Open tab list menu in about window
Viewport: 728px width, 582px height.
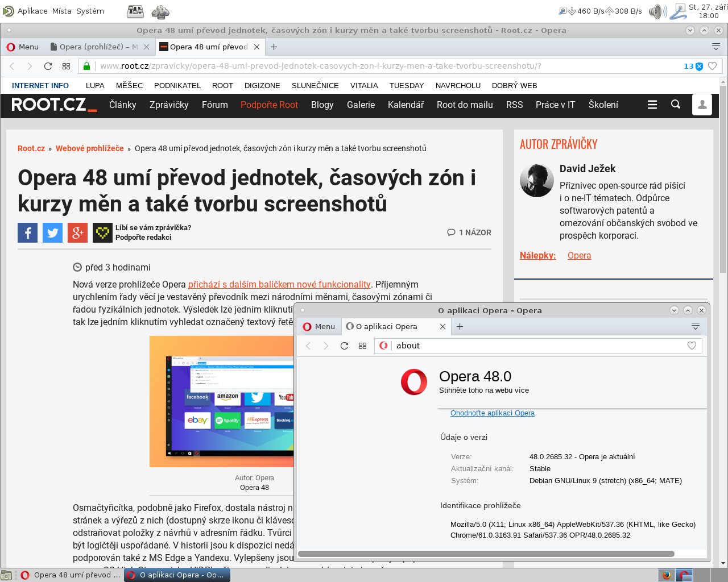pyautogui.click(x=695, y=326)
